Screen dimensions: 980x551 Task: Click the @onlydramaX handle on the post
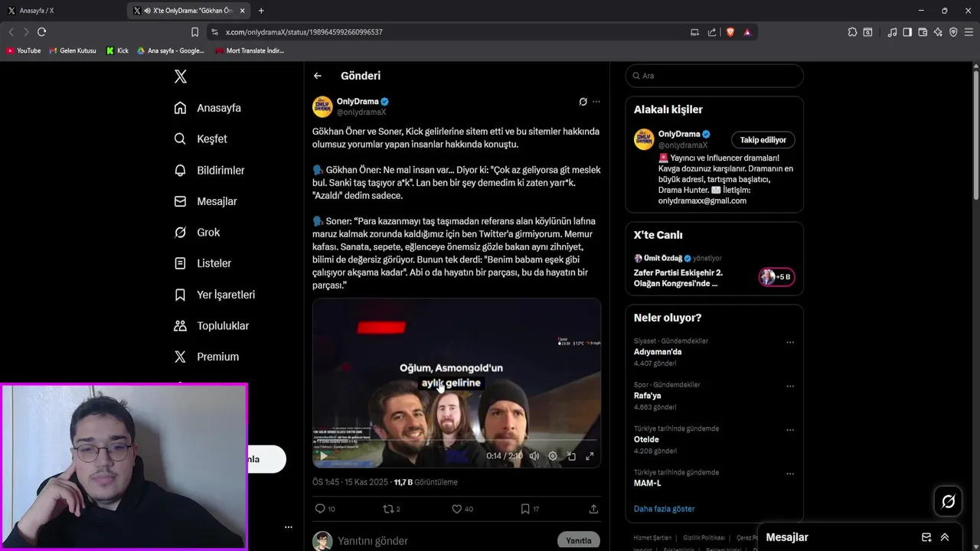(361, 112)
